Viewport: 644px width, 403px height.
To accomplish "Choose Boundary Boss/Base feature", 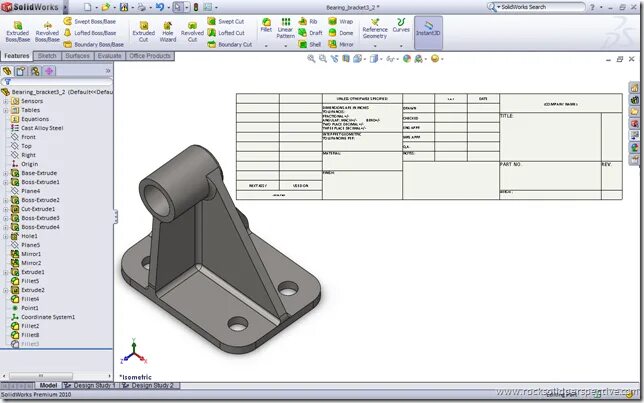I will [x=94, y=44].
